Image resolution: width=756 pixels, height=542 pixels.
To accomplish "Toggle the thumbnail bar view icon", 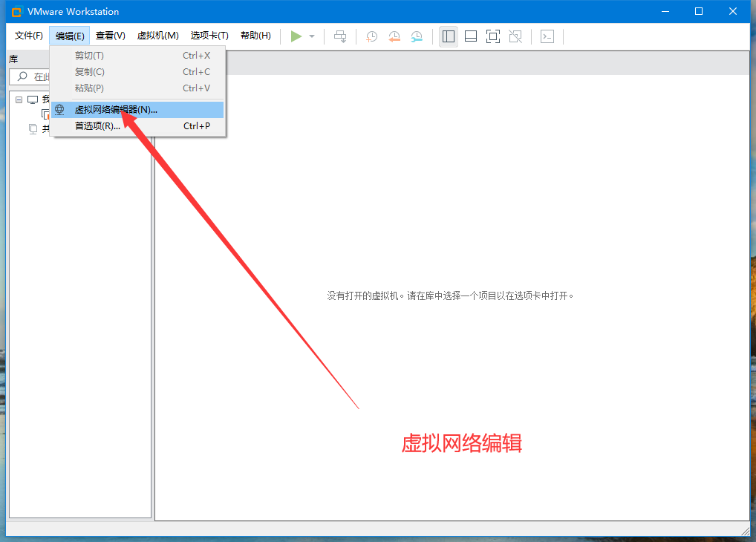I will coord(470,36).
